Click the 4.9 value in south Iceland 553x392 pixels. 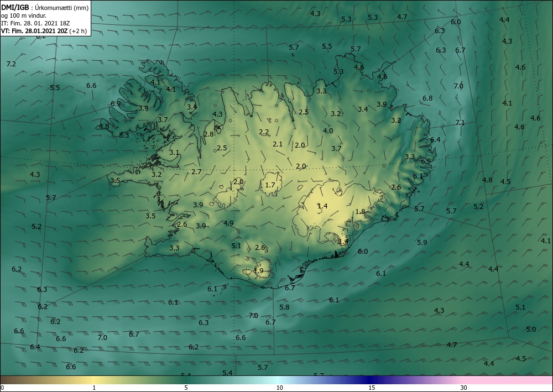(228, 223)
